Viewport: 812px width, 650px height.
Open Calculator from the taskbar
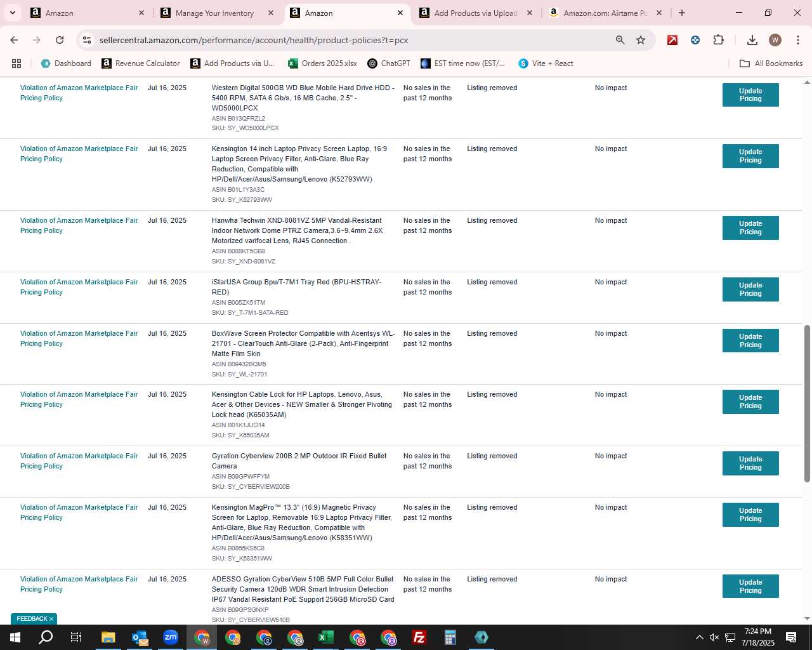pyautogui.click(x=450, y=637)
